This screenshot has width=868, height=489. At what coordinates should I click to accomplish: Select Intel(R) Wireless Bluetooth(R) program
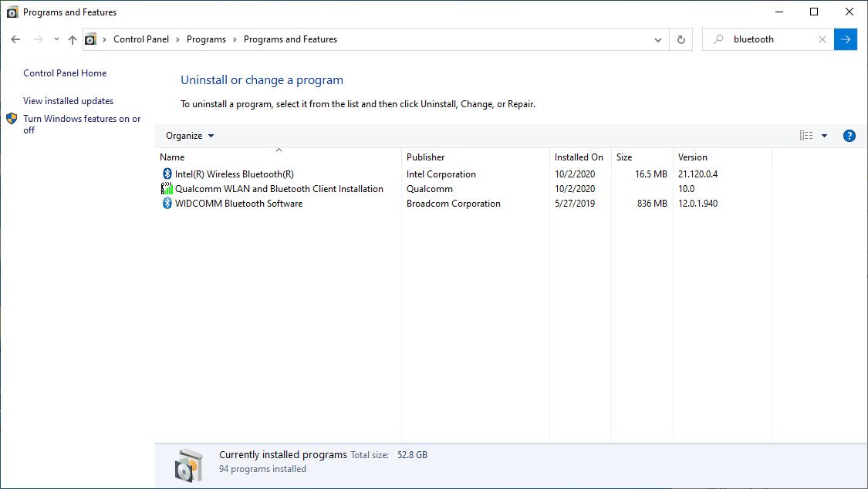coord(234,174)
